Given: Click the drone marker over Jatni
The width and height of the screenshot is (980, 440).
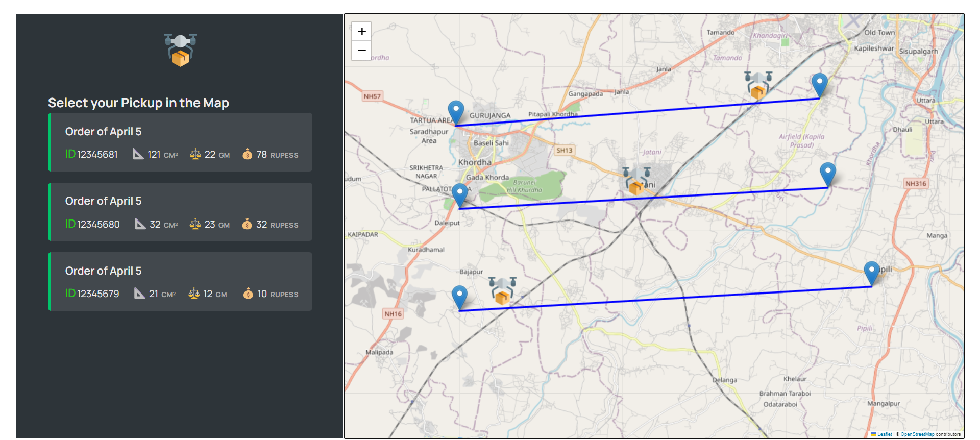Looking at the screenshot, I should [x=636, y=181].
